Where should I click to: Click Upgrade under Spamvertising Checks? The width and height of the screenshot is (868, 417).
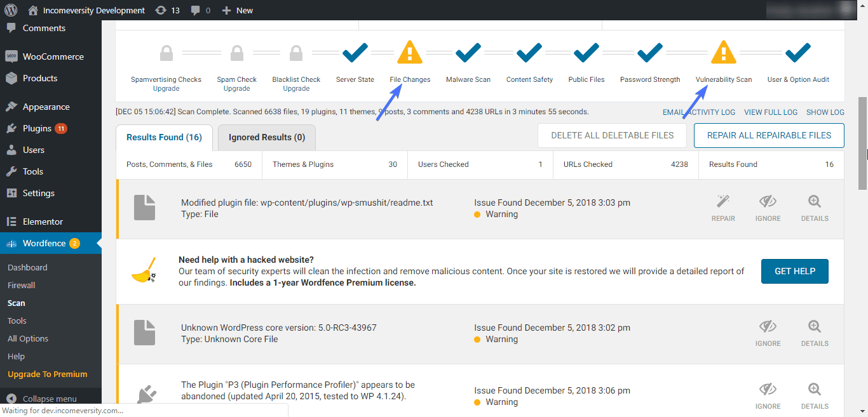(166, 88)
